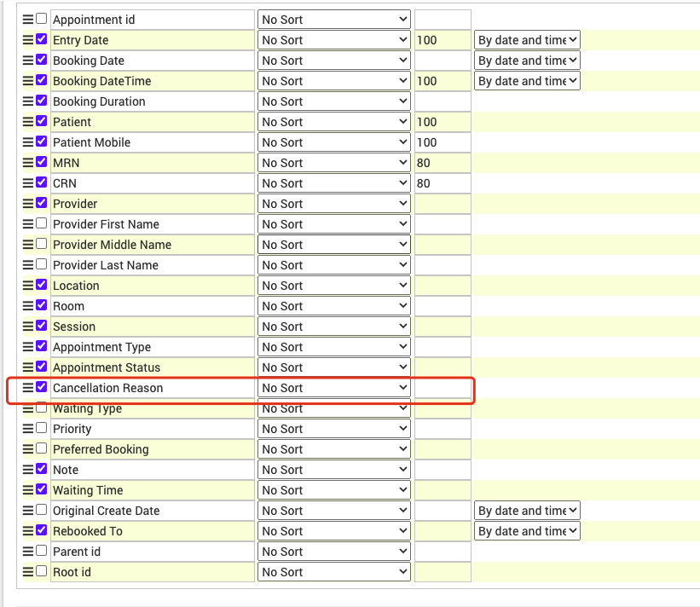700x607 pixels.
Task: Open the sort dropdown for Session
Action: pos(334,327)
